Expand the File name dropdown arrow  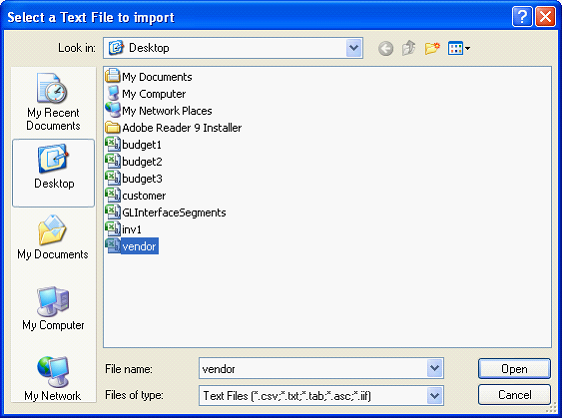click(434, 368)
